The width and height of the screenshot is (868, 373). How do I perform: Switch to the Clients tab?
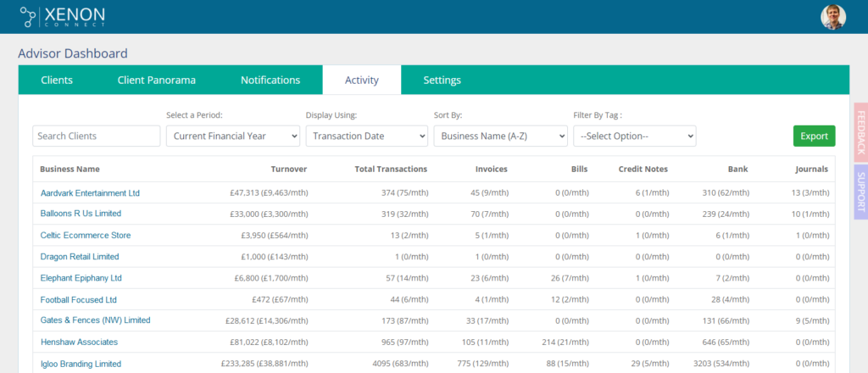57,81
